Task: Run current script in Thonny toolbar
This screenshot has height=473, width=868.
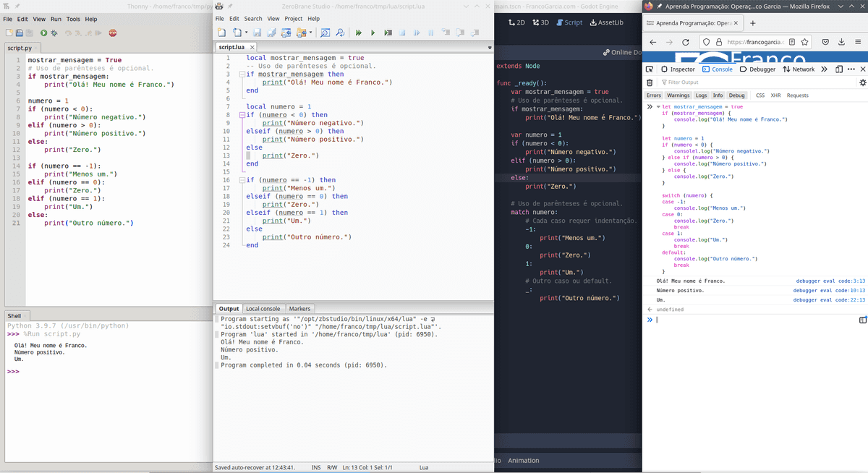Action: click(44, 33)
